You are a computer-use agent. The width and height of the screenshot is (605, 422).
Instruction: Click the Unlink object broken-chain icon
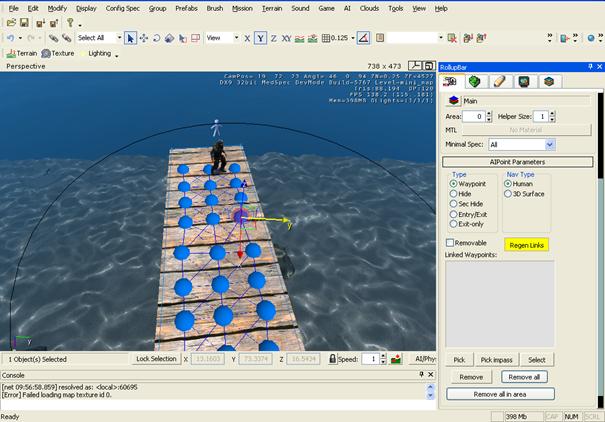[66, 38]
